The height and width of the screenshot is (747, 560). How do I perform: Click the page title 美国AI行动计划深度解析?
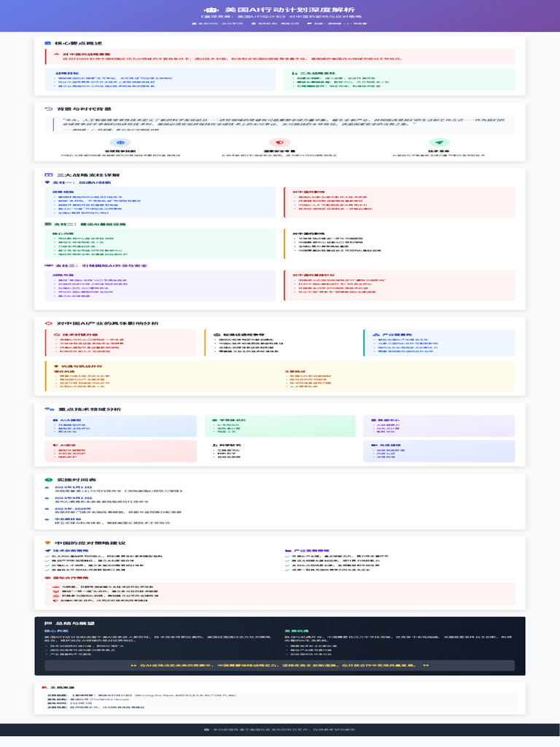click(x=289, y=9)
